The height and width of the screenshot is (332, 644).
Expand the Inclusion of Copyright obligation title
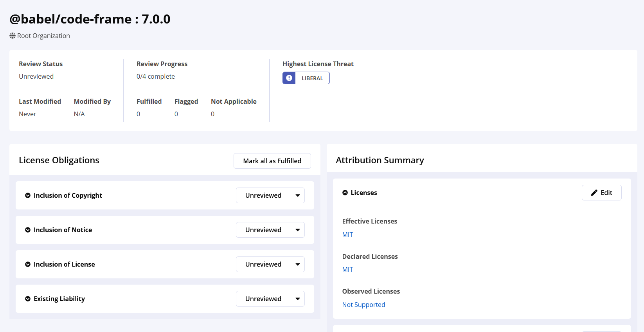[x=68, y=195]
